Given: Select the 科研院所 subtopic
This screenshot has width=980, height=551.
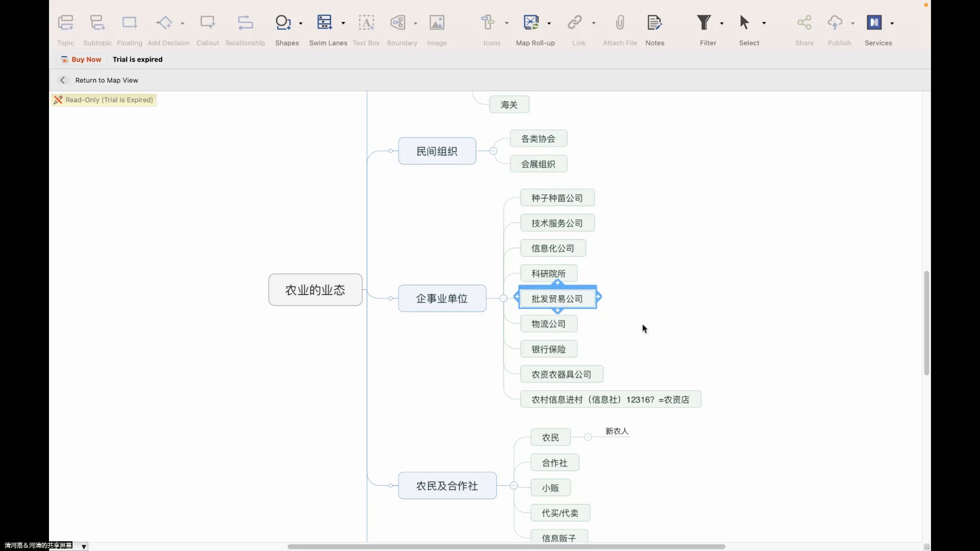Looking at the screenshot, I should pyautogui.click(x=549, y=273).
